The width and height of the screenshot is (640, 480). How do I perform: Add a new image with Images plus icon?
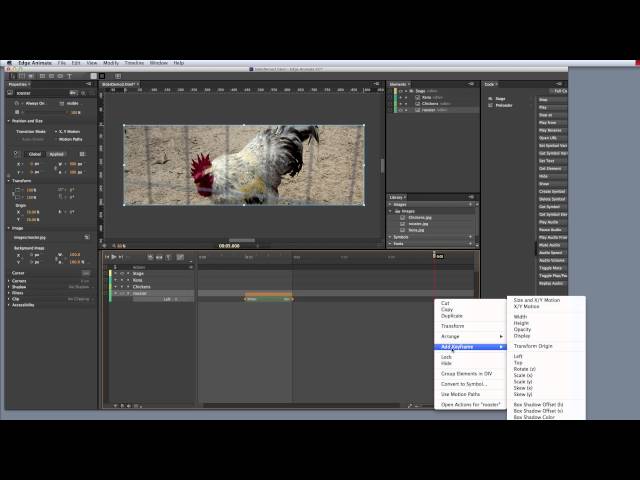click(x=471, y=204)
